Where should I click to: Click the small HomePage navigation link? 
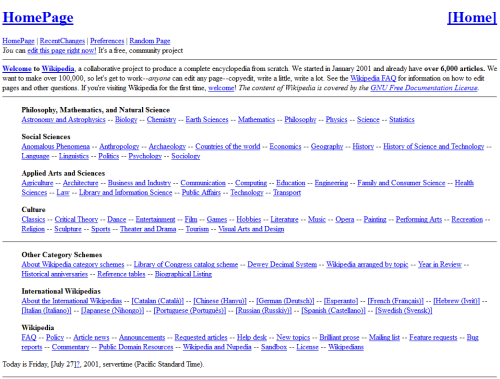pyautogui.click(x=18, y=41)
